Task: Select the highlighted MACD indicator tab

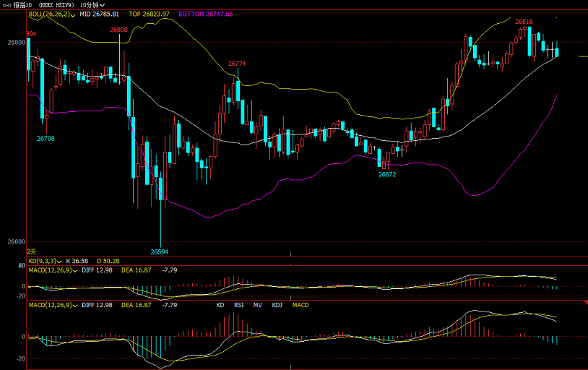Action: (300, 306)
